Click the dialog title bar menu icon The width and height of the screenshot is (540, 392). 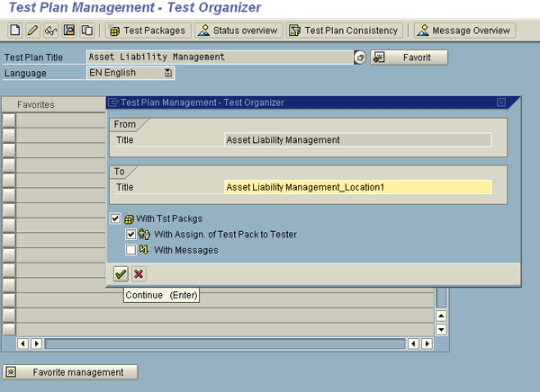(113, 102)
